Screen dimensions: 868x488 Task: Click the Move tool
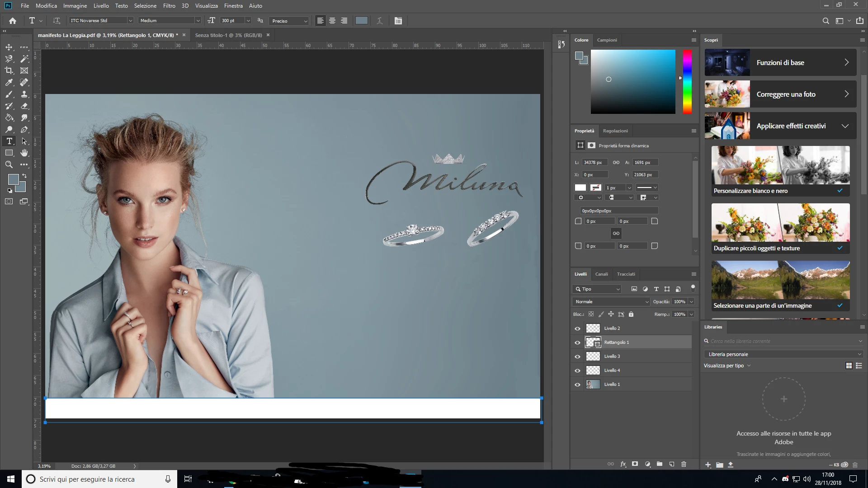tap(9, 47)
